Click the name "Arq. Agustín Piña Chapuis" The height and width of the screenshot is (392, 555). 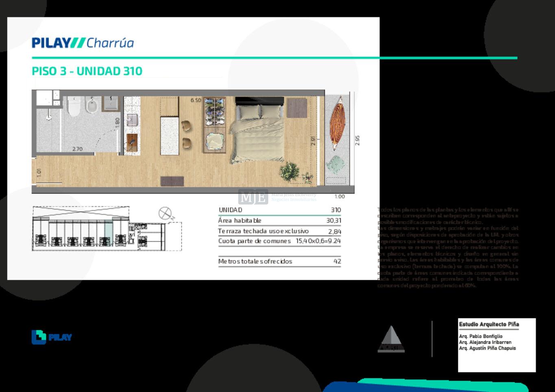click(x=488, y=348)
